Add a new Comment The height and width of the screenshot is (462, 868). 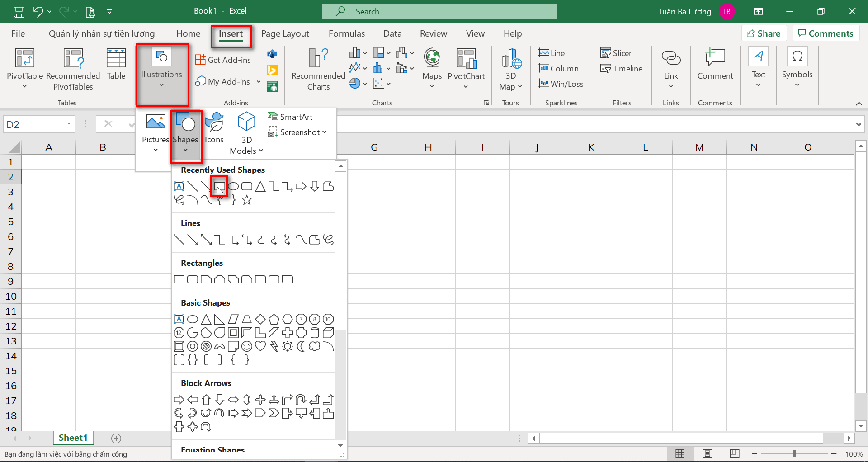[715, 65]
